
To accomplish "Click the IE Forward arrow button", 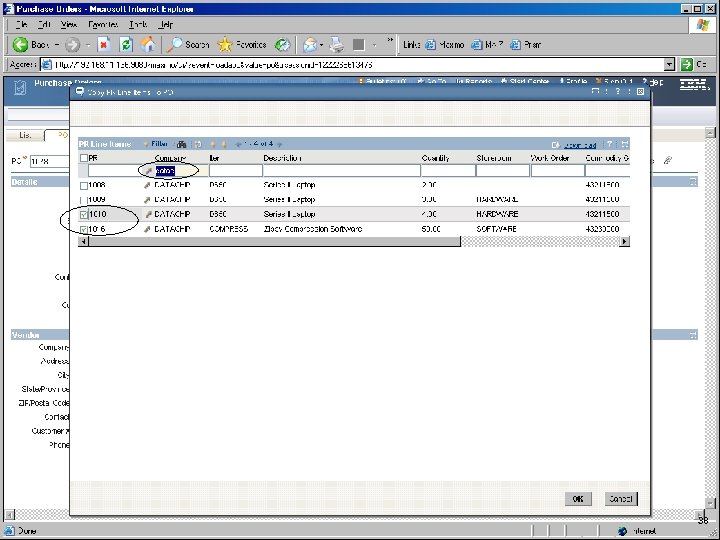I will click(x=72, y=45).
